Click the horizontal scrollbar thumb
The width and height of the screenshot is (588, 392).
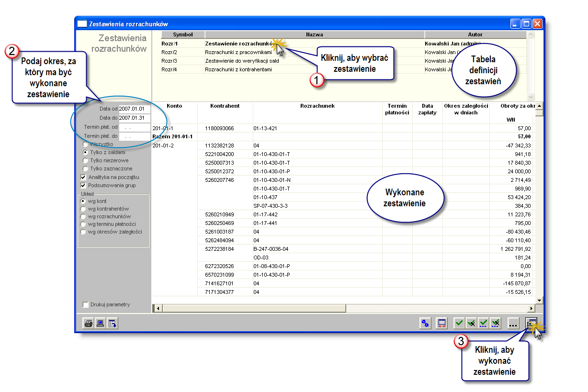pyautogui.click(x=254, y=308)
